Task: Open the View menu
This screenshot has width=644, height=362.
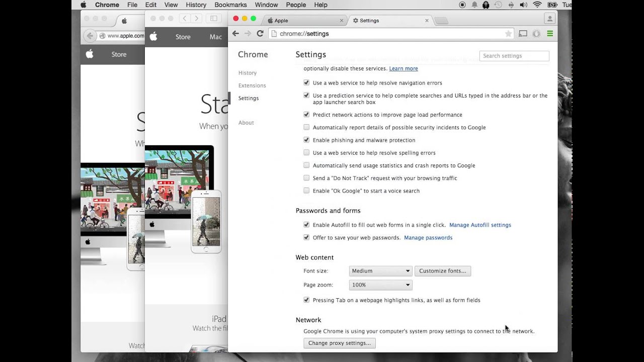Action: (x=171, y=5)
